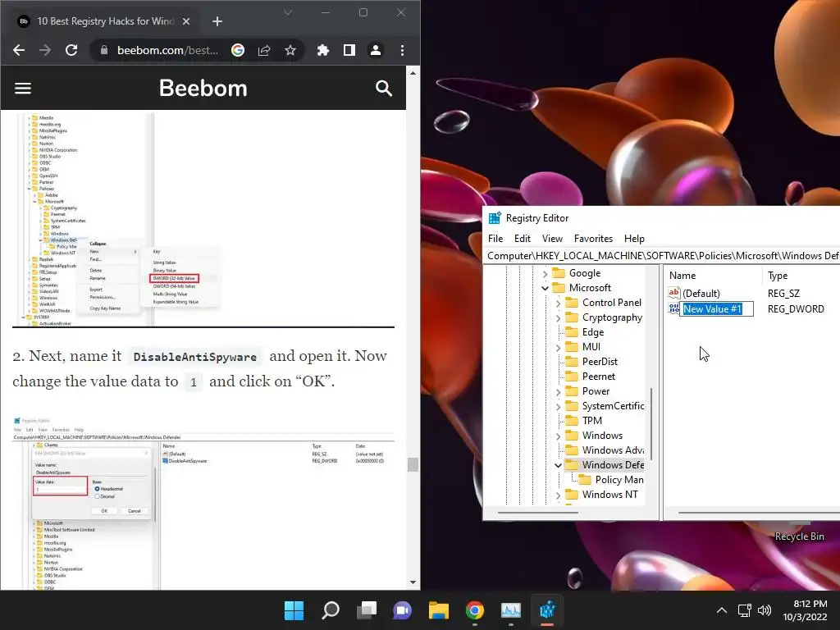This screenshot has width=840, height=630.
Task: Expand the Control Panel key
Action: pos(558,304)
